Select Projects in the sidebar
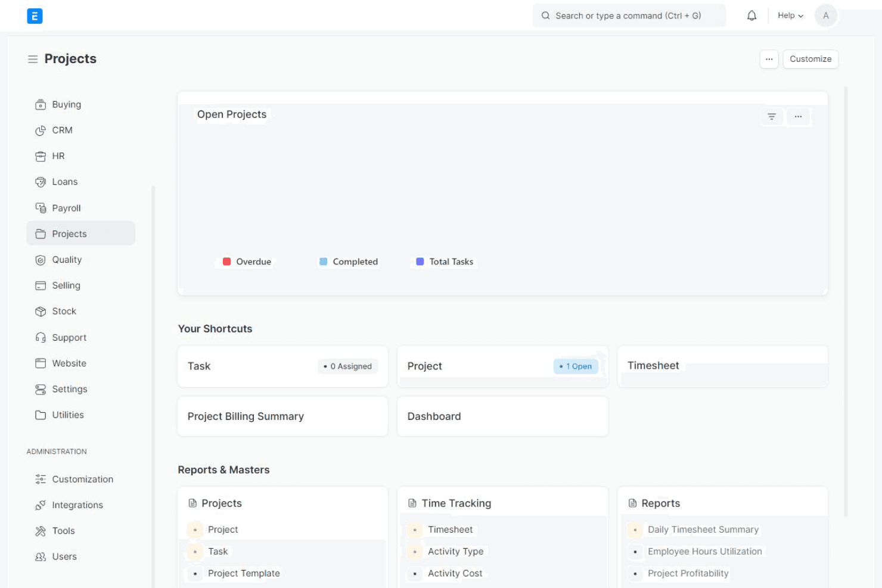 tap(81, 234)
